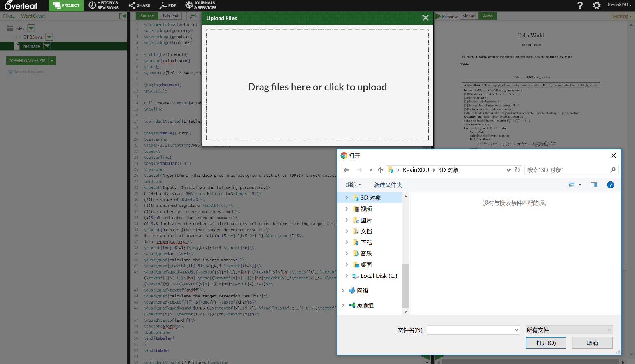Open the History & Revisions panel
Image resolution: width=635 pixels, height=364 pixels.
click(103, 5)
